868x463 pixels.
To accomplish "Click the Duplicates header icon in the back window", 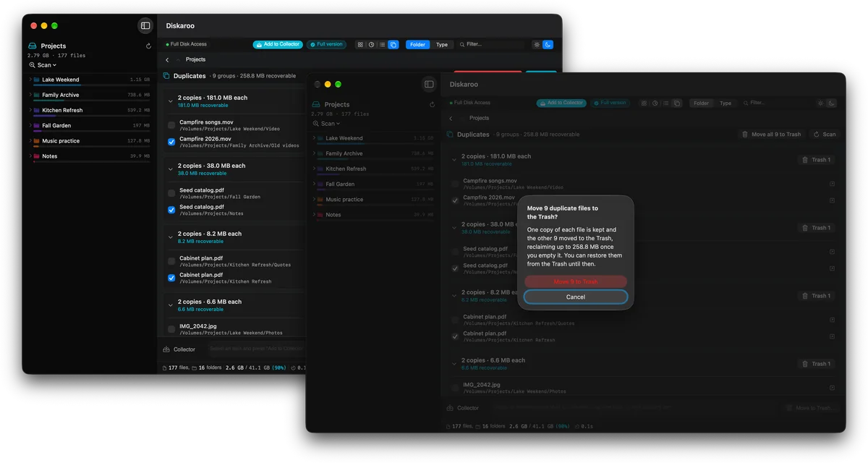I will (x=166, y=76).
